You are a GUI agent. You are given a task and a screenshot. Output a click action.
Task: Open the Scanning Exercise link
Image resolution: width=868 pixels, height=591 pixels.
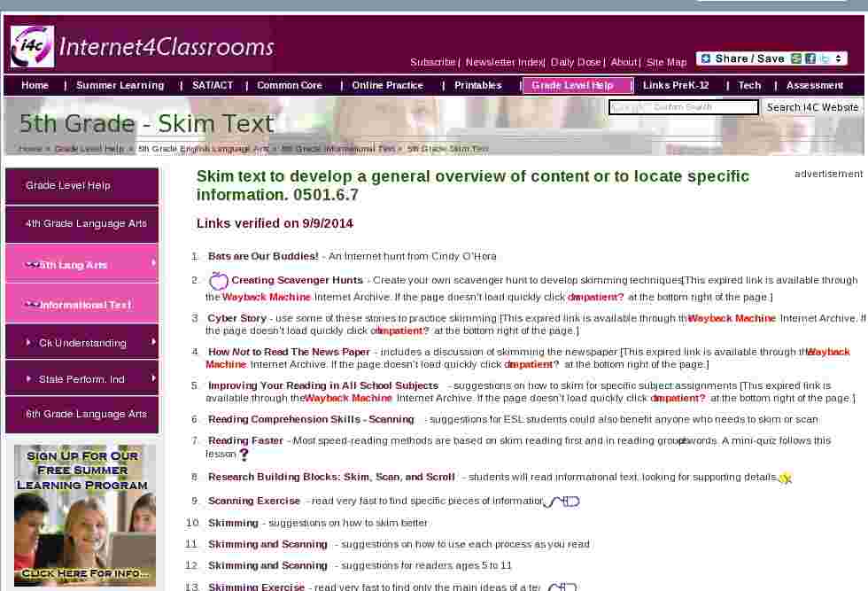pyautogui.click(x=254, y=502)
